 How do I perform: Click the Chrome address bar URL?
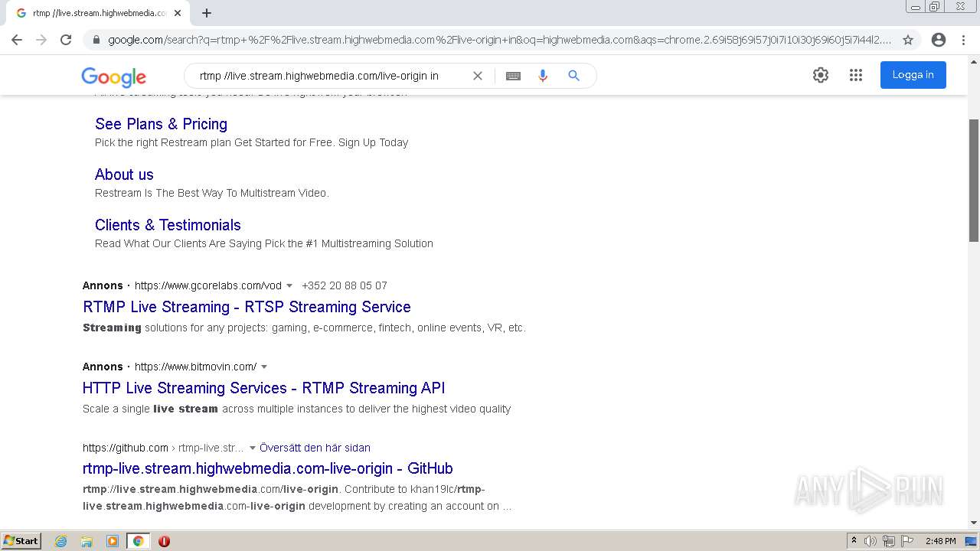pyautogui.click(x=499, y=40)
